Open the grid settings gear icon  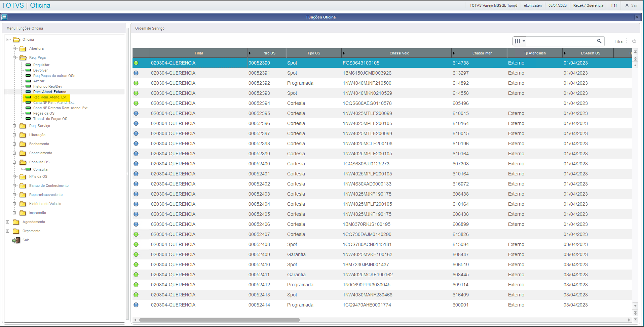click(634, 41)
